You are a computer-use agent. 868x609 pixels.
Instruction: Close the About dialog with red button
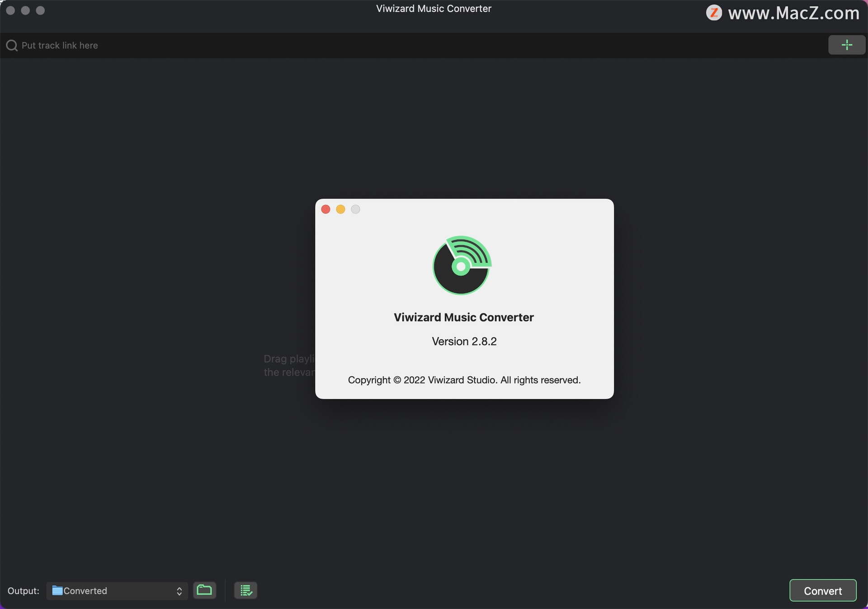click(325, 209)
